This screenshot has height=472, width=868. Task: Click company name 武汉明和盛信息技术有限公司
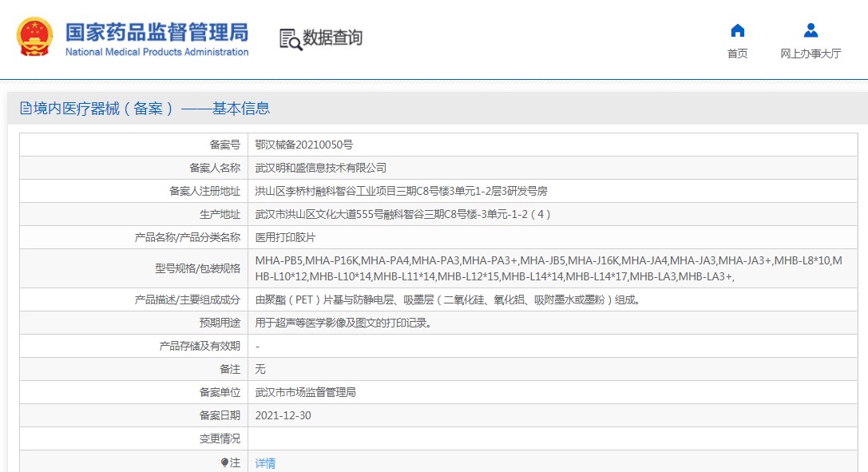pyautogui.click(x=320, y=168)
